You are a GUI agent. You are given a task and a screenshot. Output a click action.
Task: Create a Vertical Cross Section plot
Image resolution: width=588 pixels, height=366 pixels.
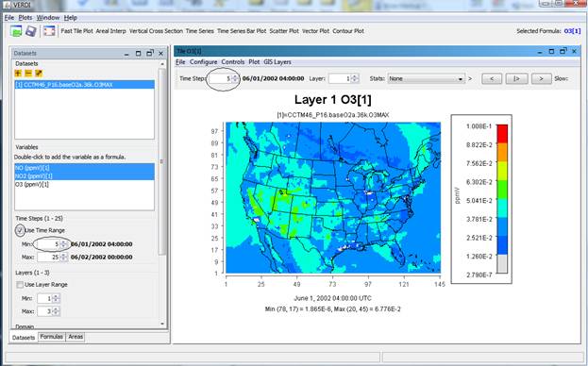tap(156, 31)
